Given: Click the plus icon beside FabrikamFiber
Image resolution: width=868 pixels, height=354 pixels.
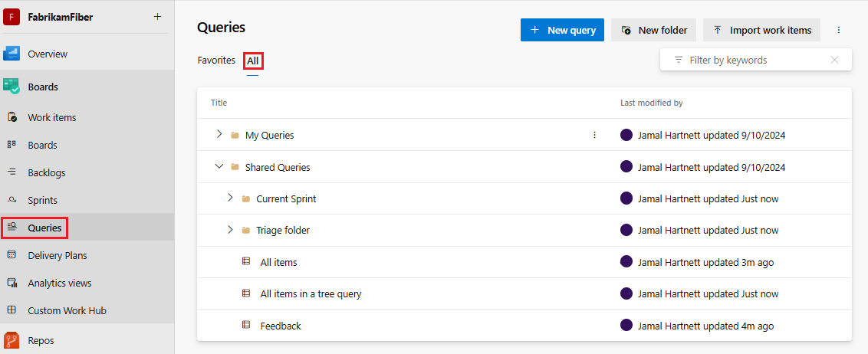Looking at the screenshot, I should pyautogui.click(x=158, y=17).
